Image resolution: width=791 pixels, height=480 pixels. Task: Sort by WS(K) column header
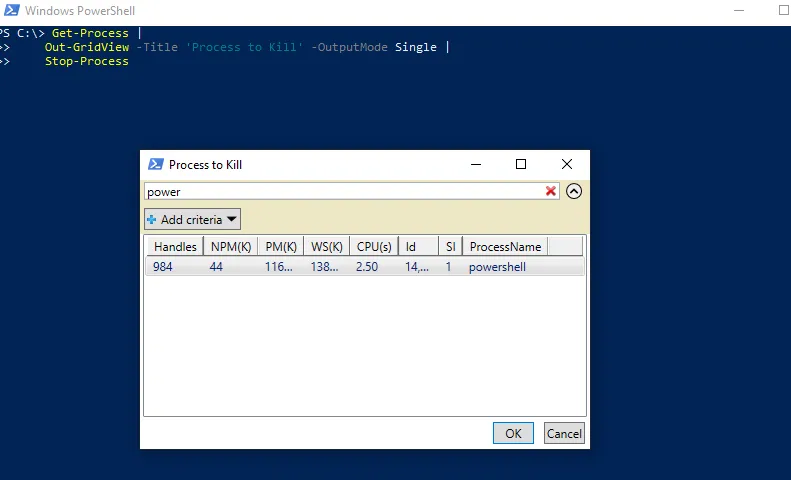click(x=326, y=247)
